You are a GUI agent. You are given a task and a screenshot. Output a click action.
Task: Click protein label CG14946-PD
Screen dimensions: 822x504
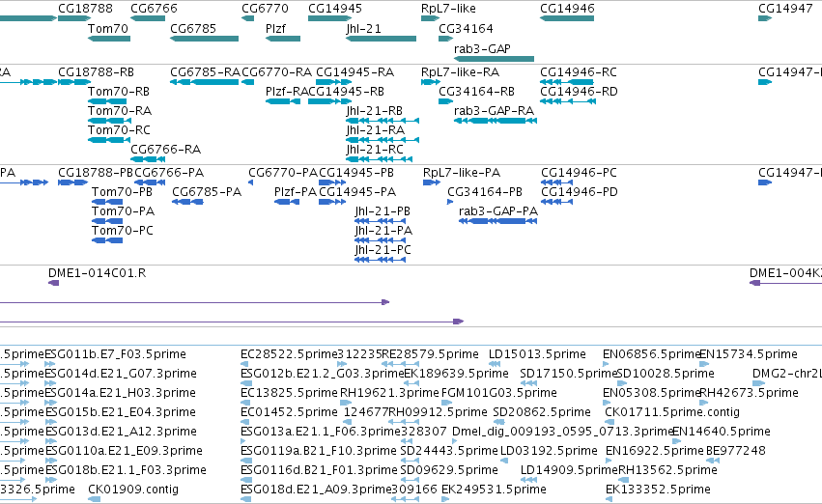(580, 192)
